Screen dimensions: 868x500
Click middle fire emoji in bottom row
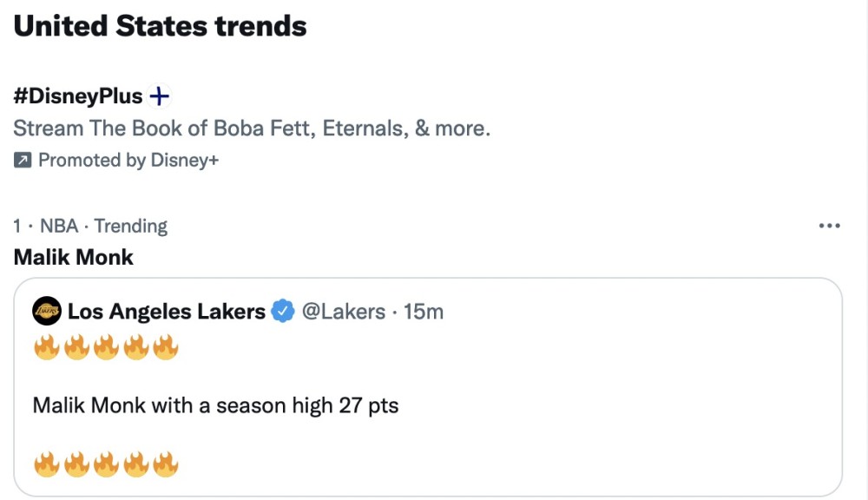106,464
